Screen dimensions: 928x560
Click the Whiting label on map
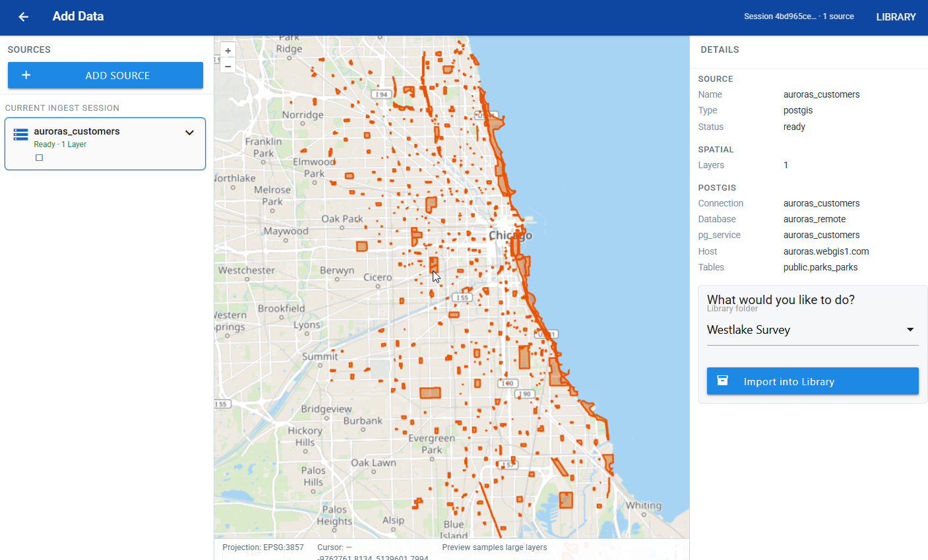644,506
